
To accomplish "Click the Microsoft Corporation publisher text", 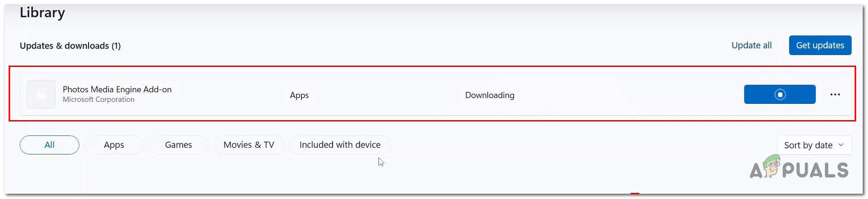I will pyautogui.click(x=99, y=99).
